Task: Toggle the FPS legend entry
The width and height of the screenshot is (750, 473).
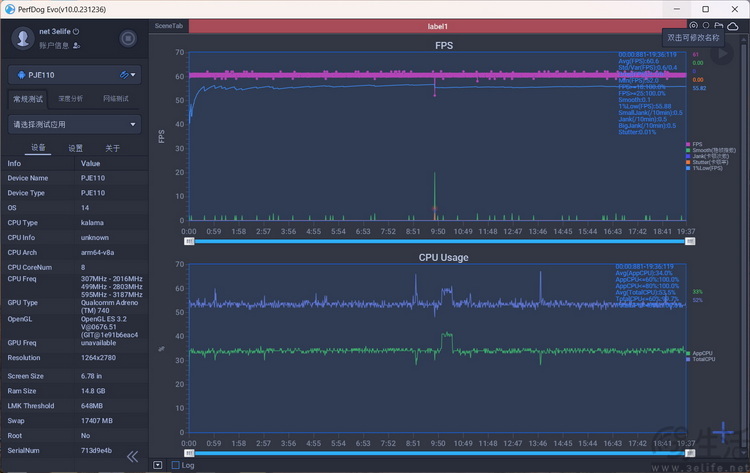Action: coord(694,144)
